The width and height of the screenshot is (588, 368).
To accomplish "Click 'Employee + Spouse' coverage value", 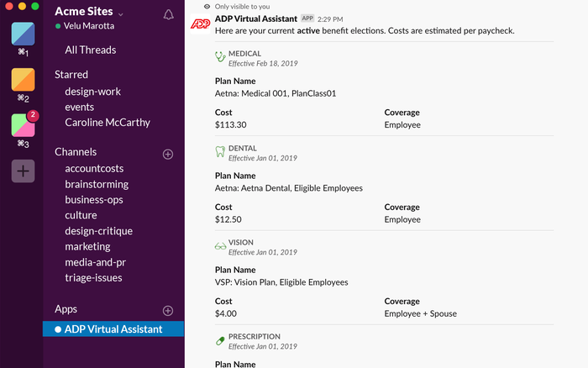I will (420, 313).
